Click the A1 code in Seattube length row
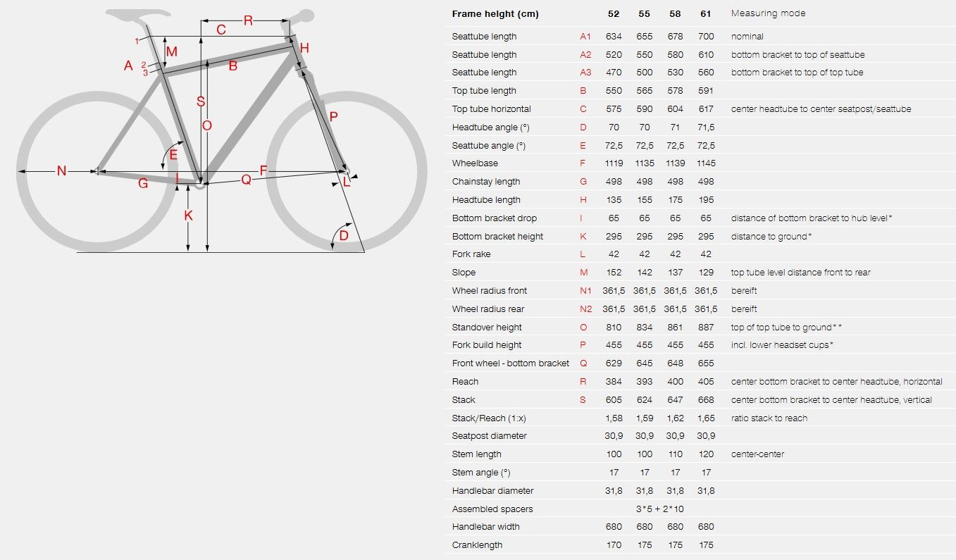 click(585, 37)
